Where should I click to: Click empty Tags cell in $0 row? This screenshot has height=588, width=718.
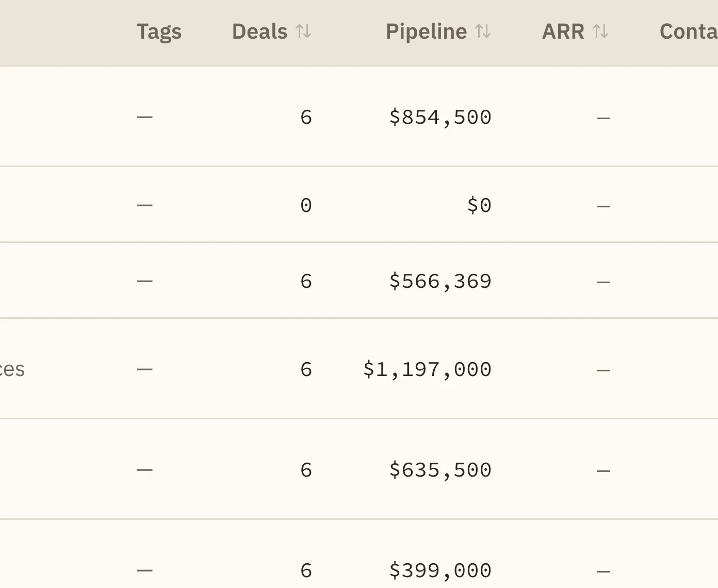[145, 205]
